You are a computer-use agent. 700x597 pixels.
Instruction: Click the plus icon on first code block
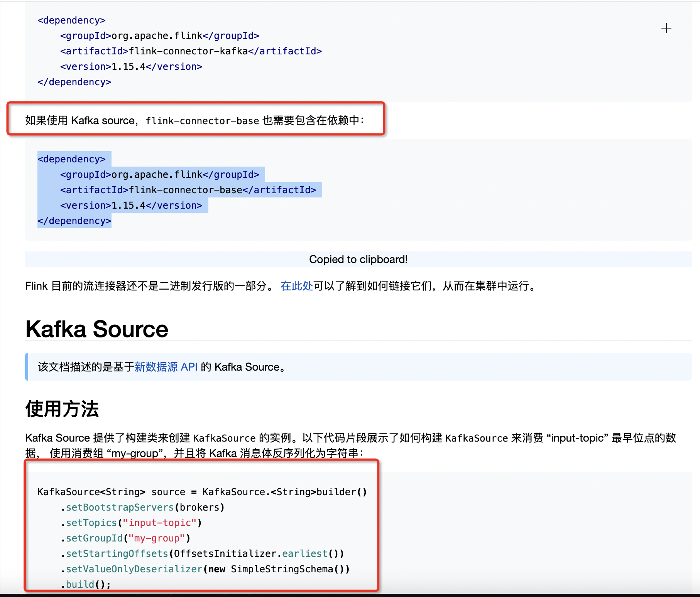(x=666, y=28)
